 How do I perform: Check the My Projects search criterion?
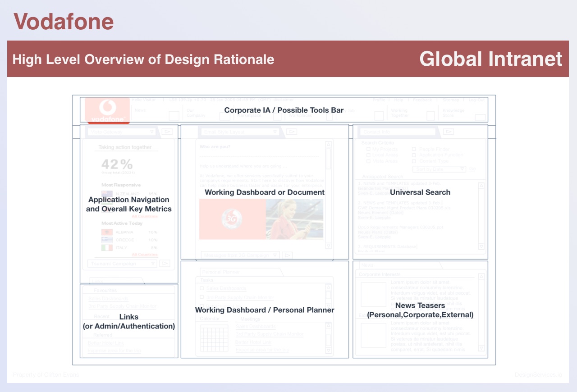point(368,149)
